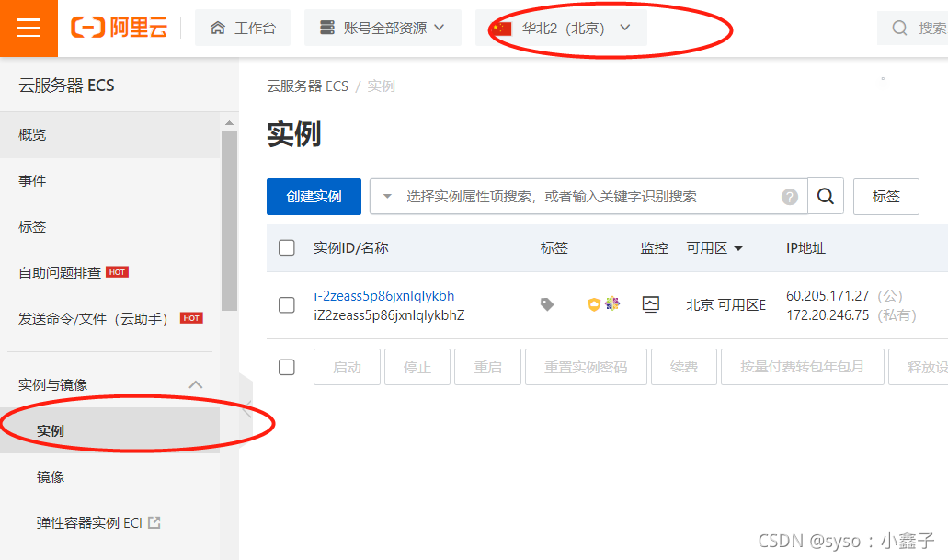Click the 续费 button
Screen dimensions: 948x560
pyautogui.click(x=684, y=367)
